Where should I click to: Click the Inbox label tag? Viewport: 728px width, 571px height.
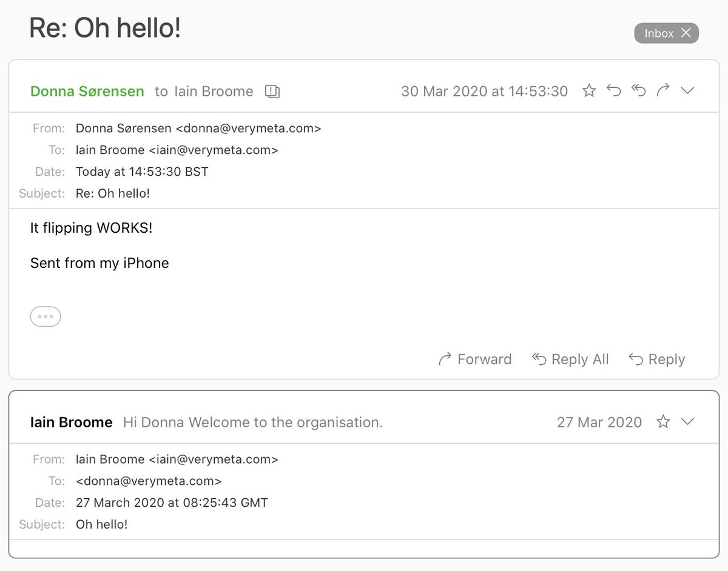pyautogui.click(x=659, y=33)
